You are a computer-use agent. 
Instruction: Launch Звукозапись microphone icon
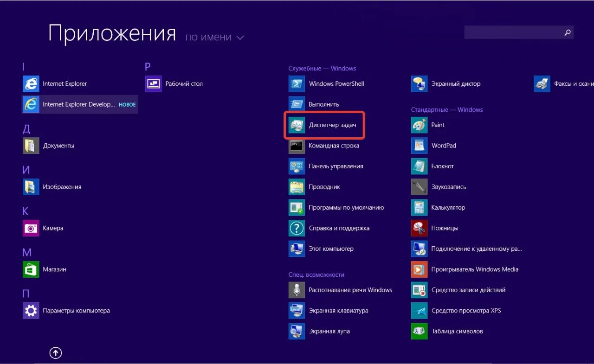pyautogui.click(x=420, y=187)
